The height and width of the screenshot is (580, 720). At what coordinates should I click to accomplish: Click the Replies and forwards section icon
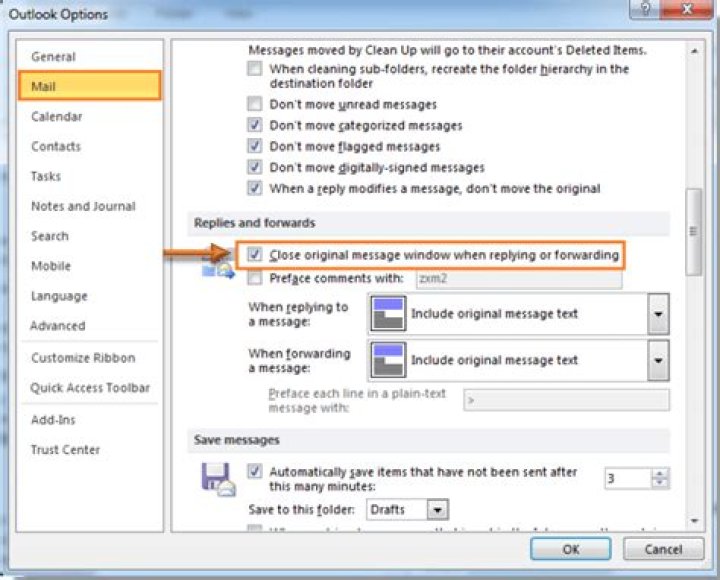(x=219, y=266)
